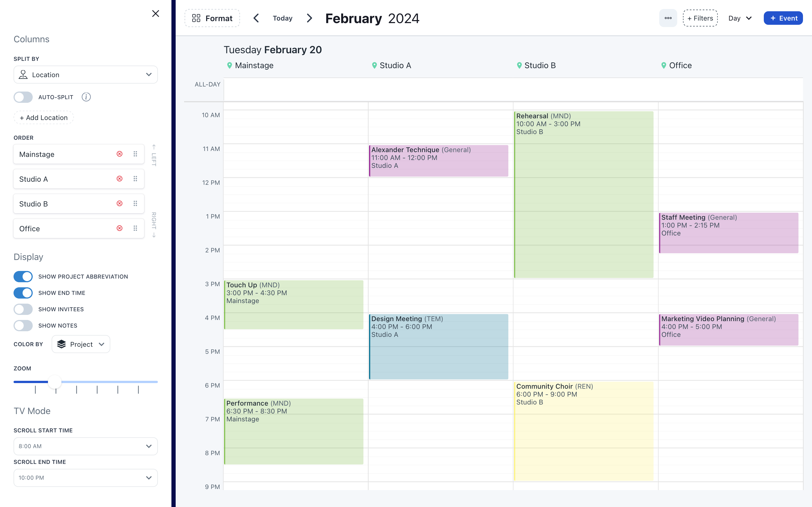Image resolution: width=812 pixels, height=507 pixels.
Task: Click drag handle icon for Office row
Action: (x=135, y=228)
